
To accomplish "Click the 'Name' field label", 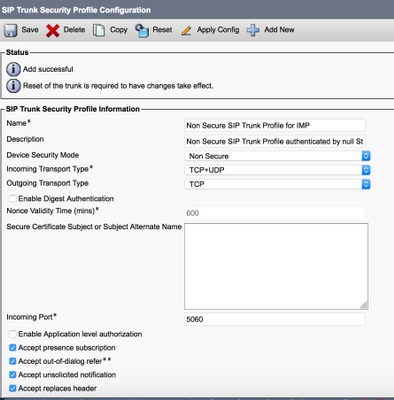I will point(18,123).
